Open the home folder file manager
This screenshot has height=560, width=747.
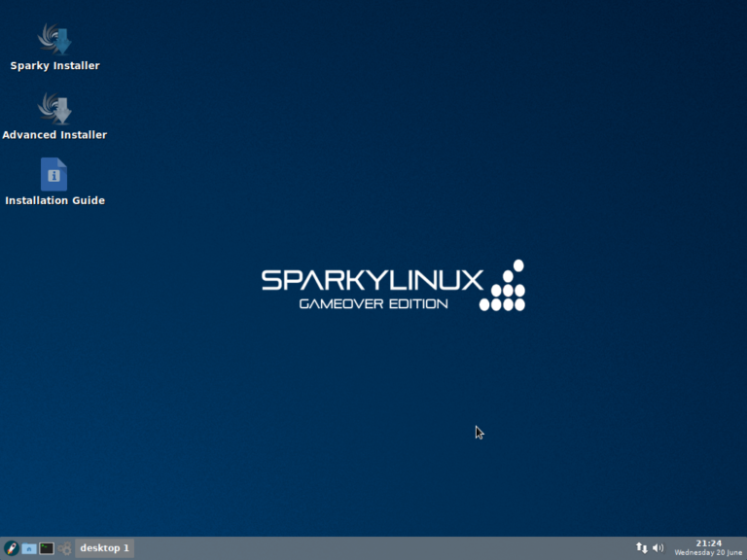29,548
